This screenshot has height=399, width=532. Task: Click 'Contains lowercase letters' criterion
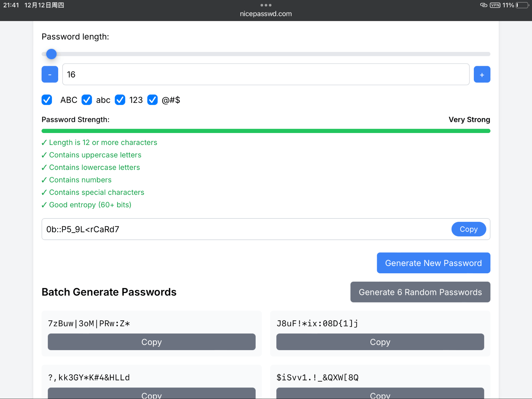click(94, 168)
